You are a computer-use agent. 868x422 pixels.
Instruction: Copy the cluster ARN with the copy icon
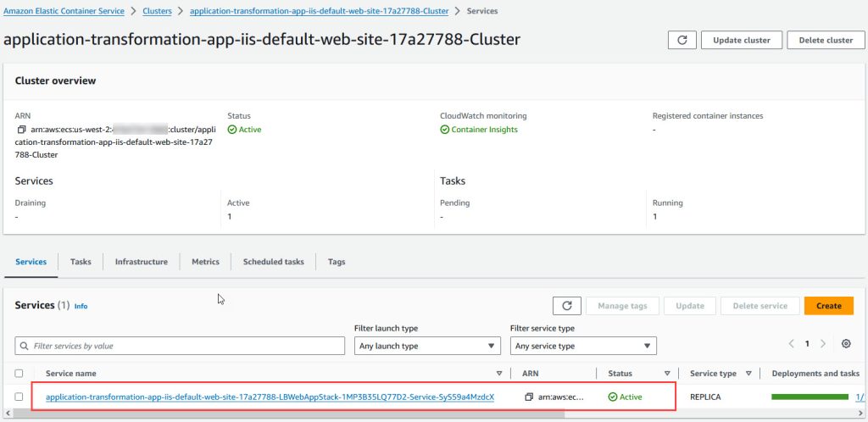21,130
